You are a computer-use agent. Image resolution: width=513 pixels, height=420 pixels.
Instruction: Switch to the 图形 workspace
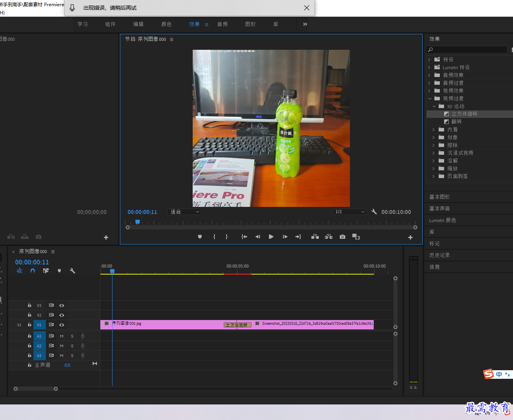(x=250, y=24)
